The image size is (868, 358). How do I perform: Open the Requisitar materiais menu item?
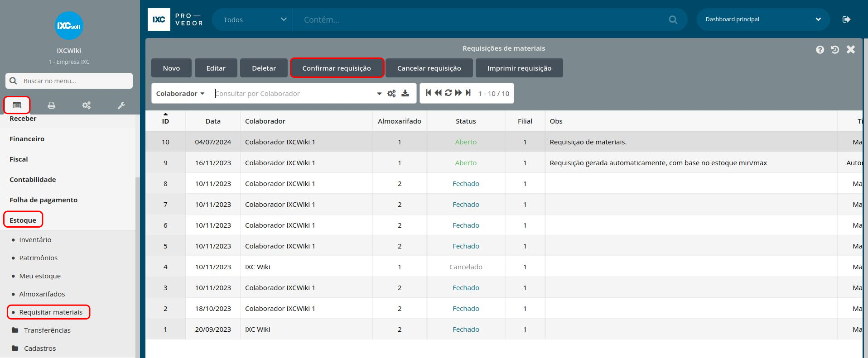click(51, 312)
